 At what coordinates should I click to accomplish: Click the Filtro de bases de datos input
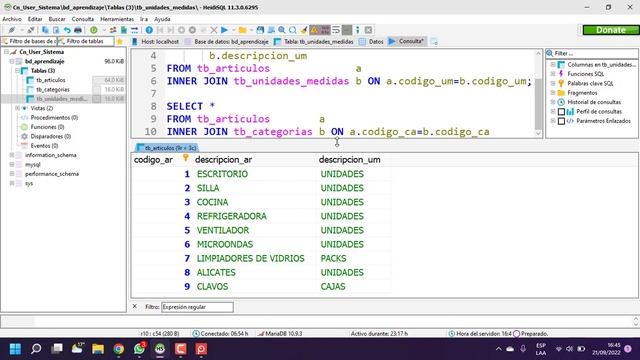pyautogui.click(x=29, y=41)
